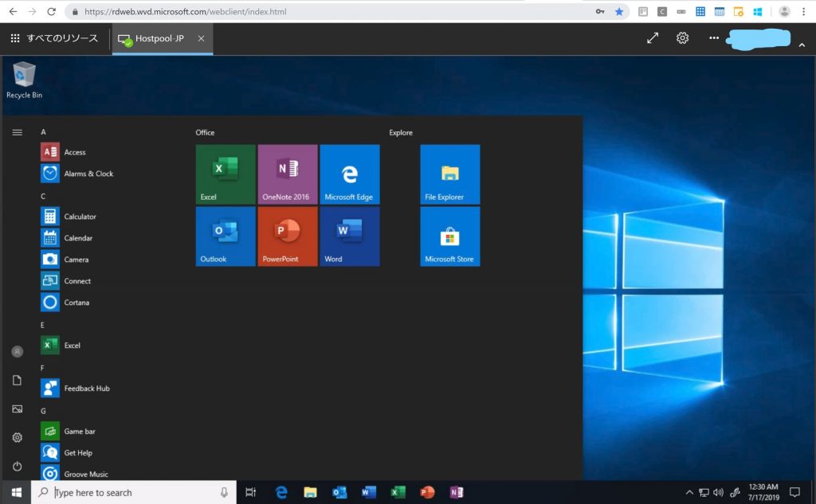Show hidden system tray icons
816x504 pixels.
pos(689,492)
